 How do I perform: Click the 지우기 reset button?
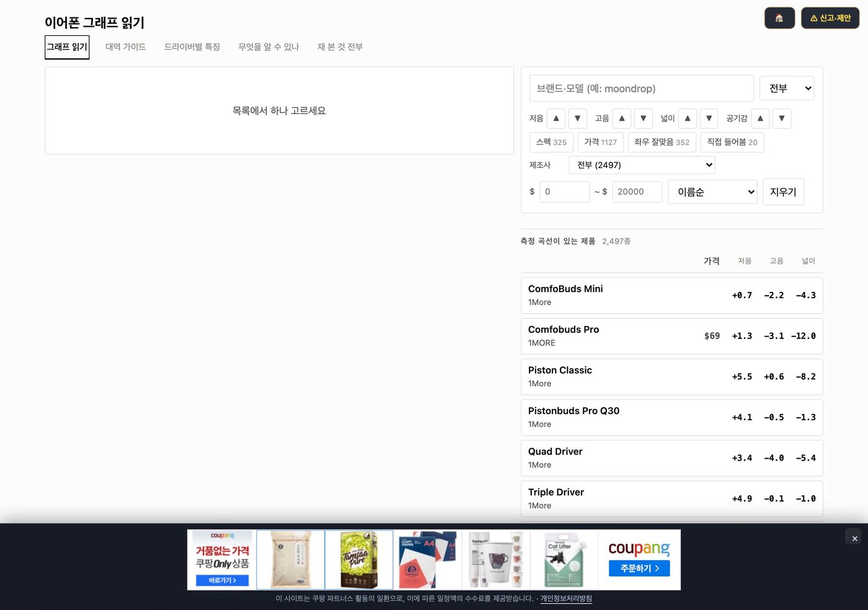(783, 192)
